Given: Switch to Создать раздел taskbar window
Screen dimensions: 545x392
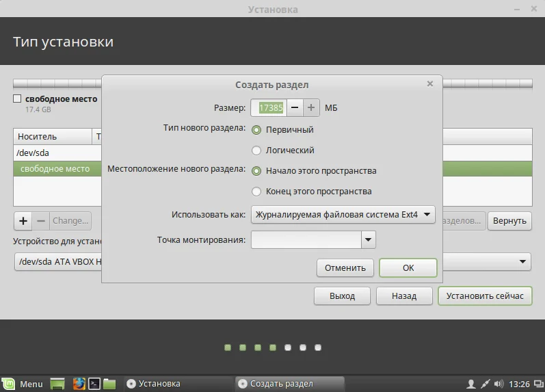Looking at the screenshot, I should click(290, 384).
